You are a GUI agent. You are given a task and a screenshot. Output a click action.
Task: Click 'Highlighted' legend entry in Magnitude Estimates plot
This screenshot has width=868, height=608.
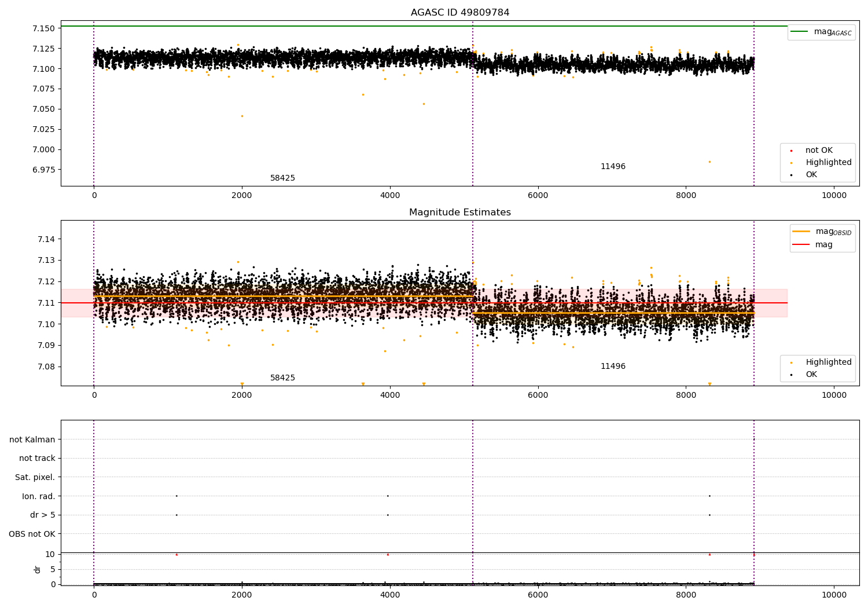(828, 362)
